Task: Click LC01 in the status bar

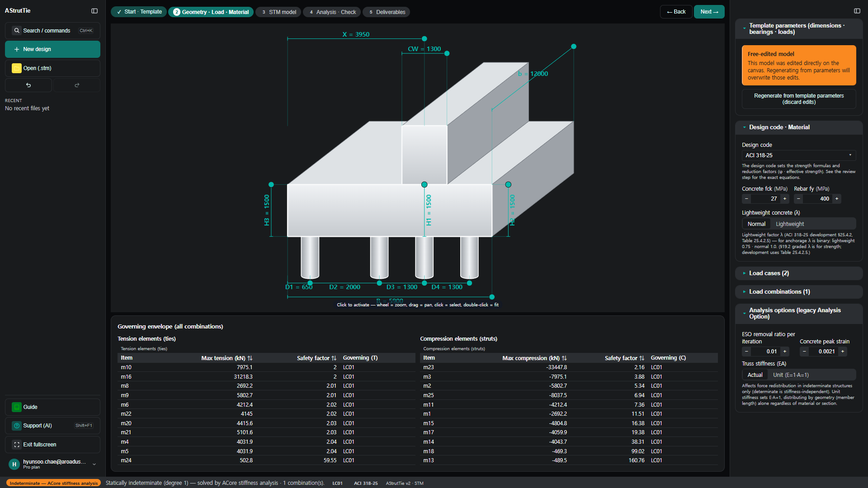Action: (x=337, y=483)
